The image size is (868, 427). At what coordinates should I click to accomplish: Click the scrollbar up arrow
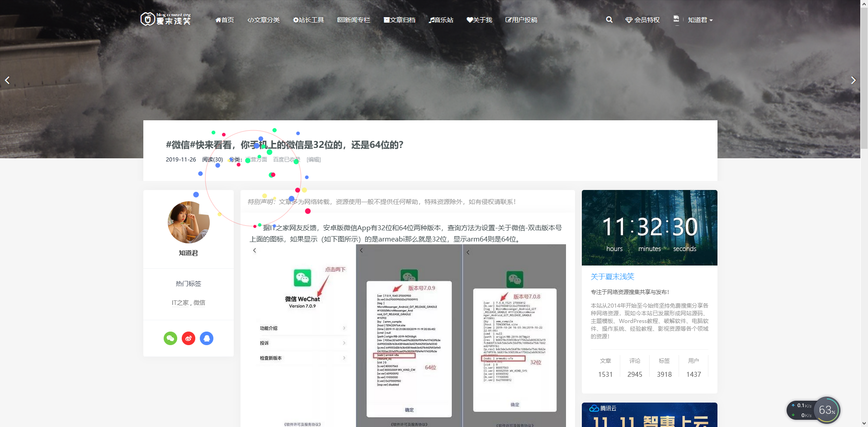click(x=864, y=4)
